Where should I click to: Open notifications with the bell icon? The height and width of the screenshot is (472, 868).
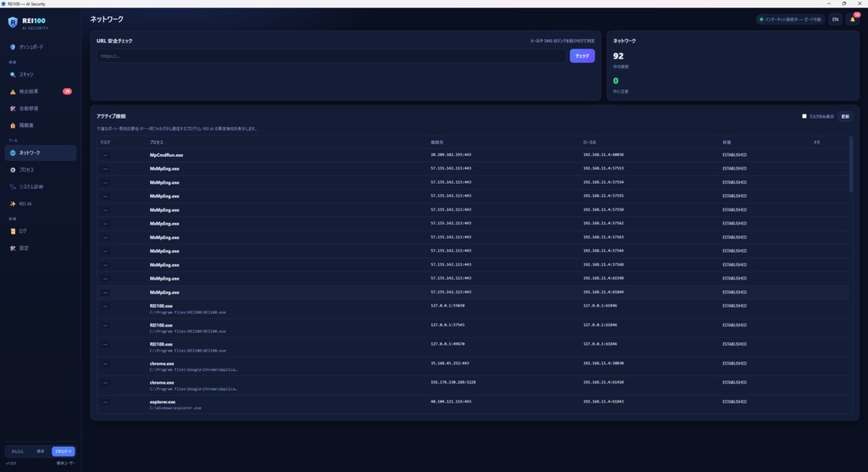853,19
